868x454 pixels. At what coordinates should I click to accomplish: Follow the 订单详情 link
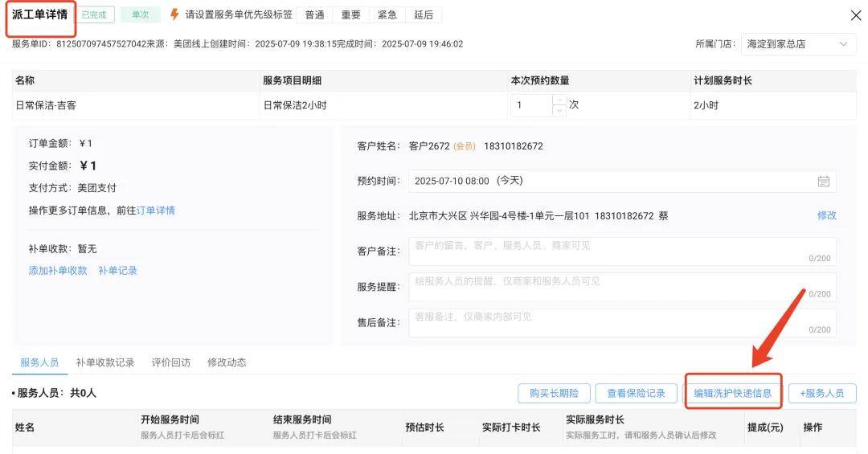click(156, 211)
